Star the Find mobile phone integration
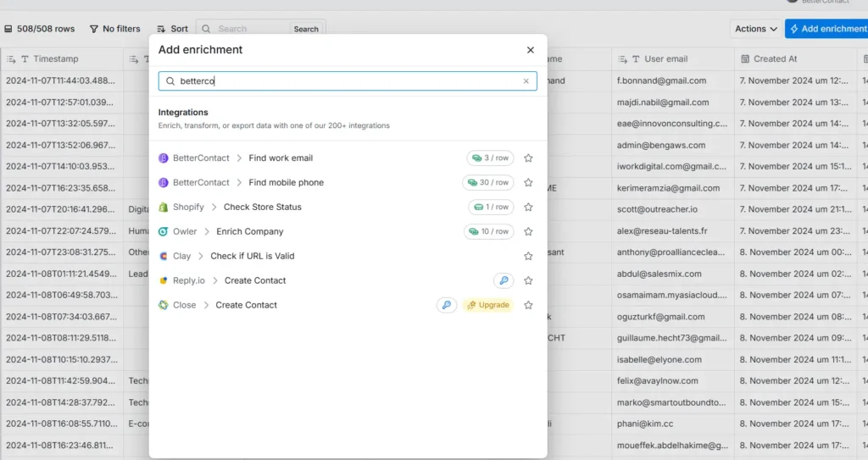The image size is (868, 460). coord(528,183)
